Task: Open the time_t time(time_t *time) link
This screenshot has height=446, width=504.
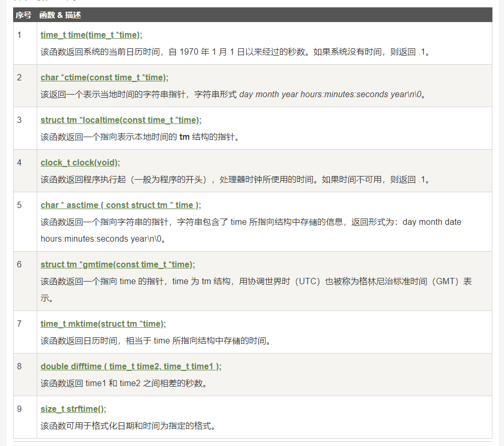Action: pos(91,35)
